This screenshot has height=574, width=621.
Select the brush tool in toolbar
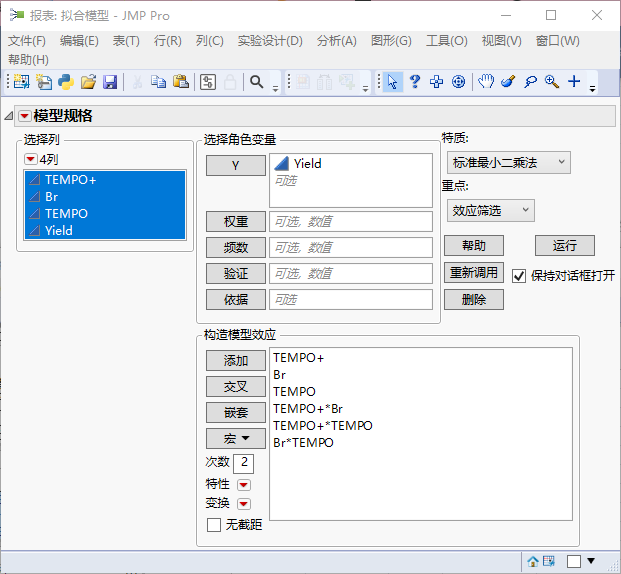pos(507,82)
